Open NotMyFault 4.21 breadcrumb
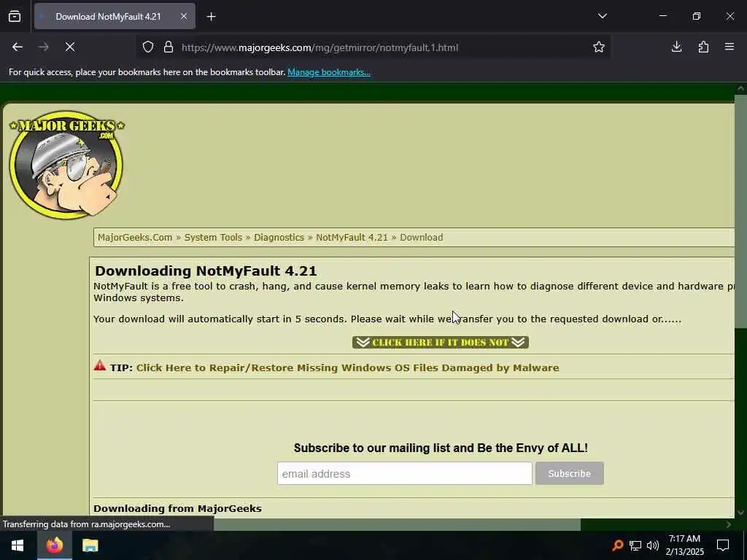Image resolution: width=747 pixels, height=560 pixels. point(352,237)
